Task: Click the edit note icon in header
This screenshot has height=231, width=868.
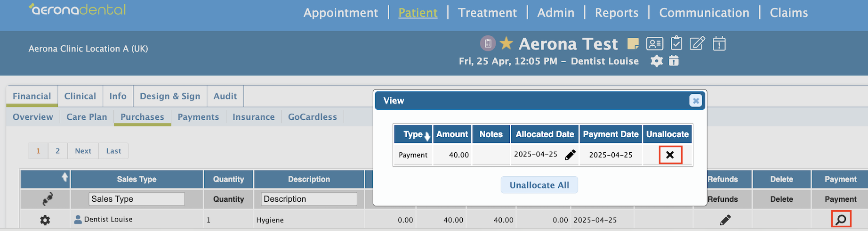Action: [x=697, y=43]
